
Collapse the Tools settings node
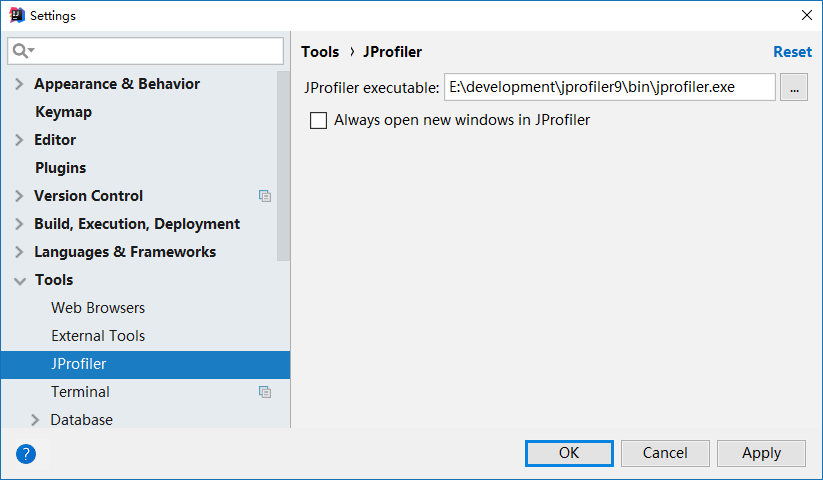click(19, 280)
